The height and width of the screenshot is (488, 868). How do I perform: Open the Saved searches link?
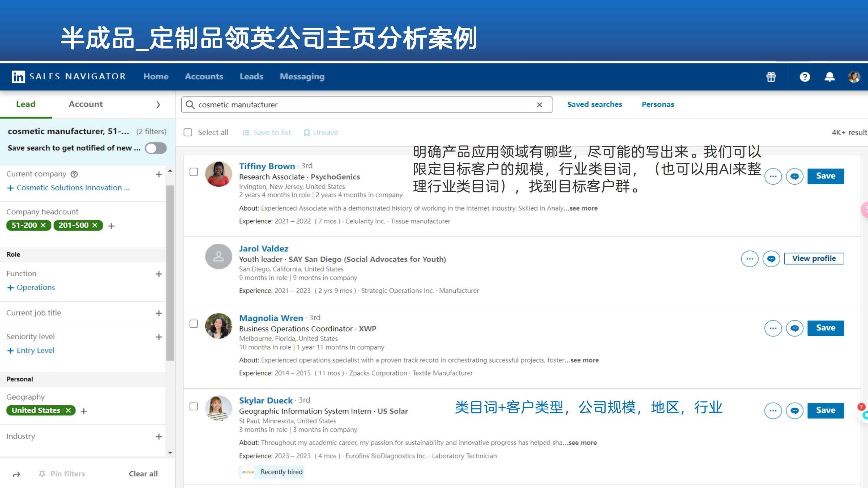tap(594, 104)
